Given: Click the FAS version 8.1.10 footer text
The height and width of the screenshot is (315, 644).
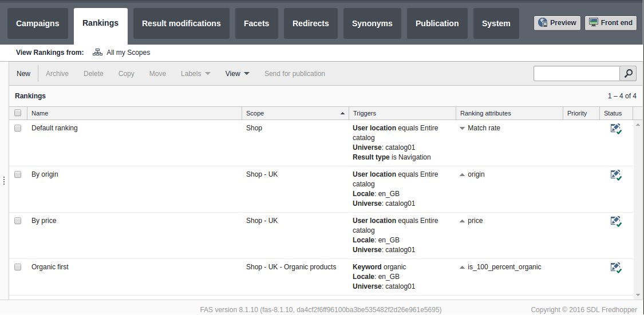Looking at the screenshot, I should [321, 310].
